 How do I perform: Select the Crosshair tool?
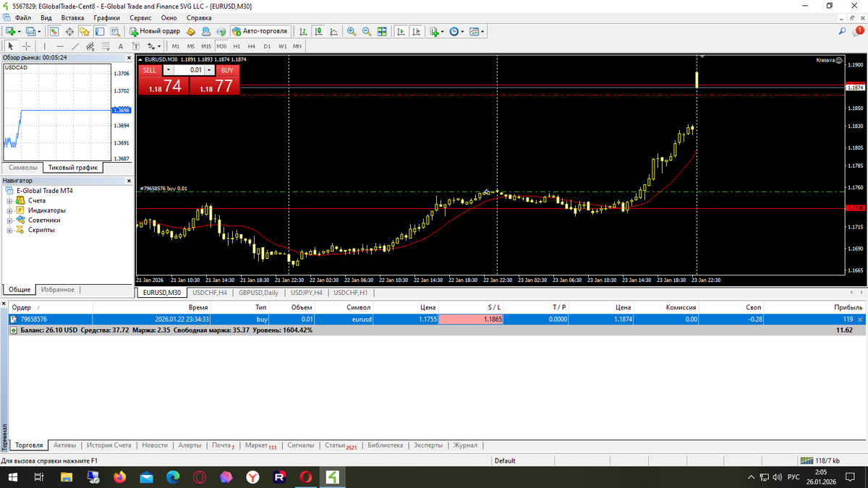click(26, 46)
